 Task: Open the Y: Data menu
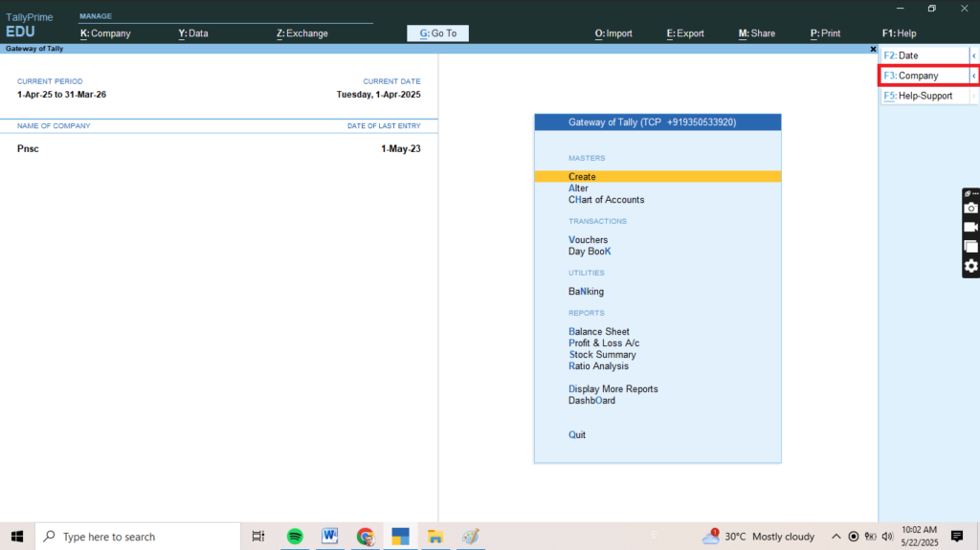point(193,33)
